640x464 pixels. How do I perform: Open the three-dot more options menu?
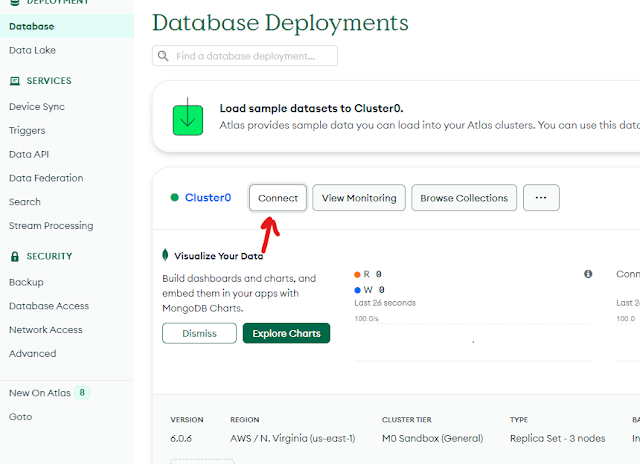coord(541,198)
